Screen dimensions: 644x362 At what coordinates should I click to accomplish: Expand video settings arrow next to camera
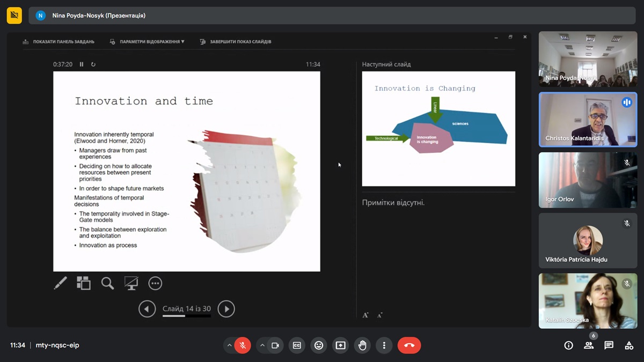(262, 345)
